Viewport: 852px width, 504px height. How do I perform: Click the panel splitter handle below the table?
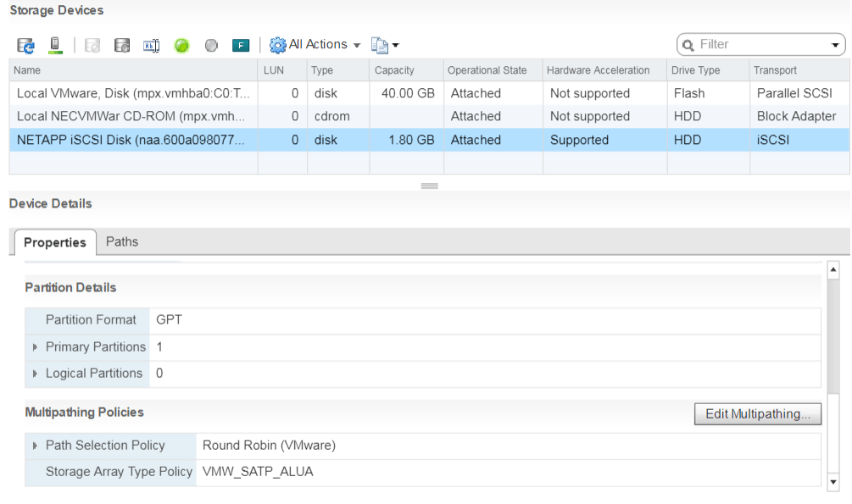(429, 186)
